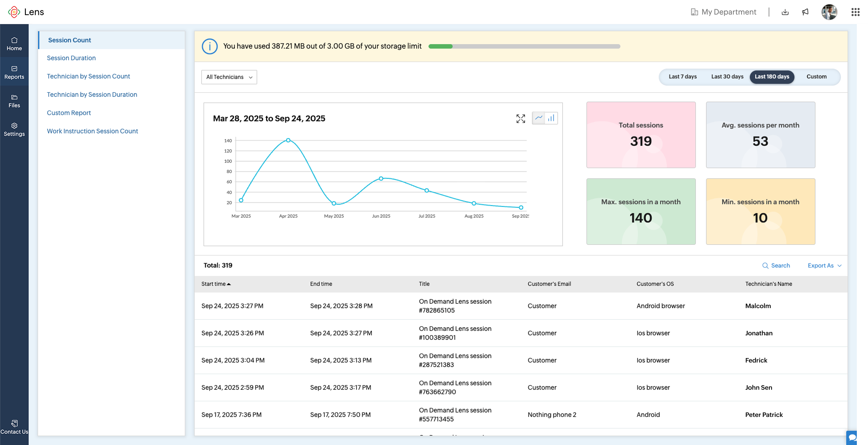Click technician name Peter Patrick

click(x=764, y=415)
